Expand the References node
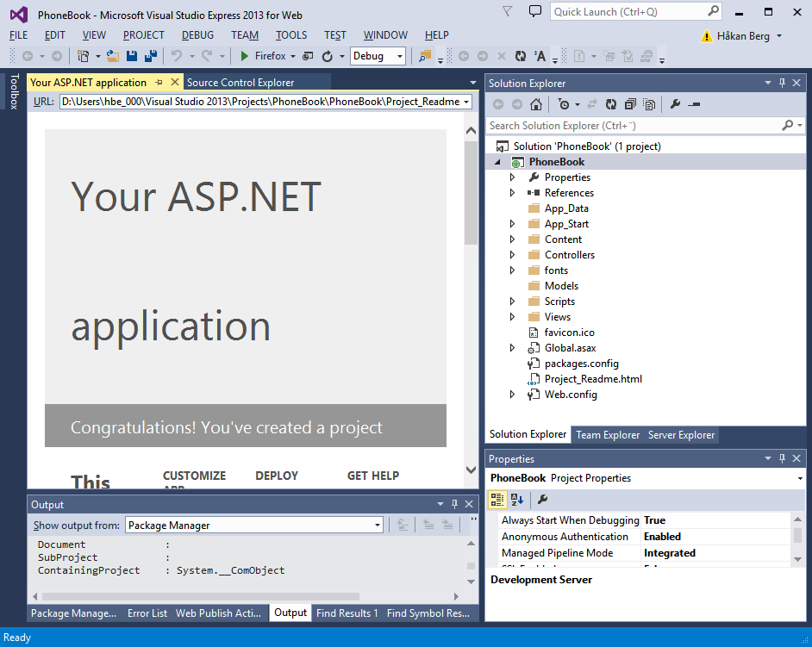This screenshot has height=647, width=812. click(512, 192)
